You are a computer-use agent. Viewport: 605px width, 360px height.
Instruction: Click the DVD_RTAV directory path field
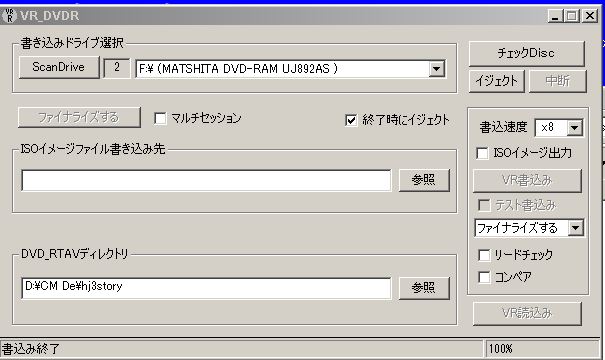tap(206, 288)
